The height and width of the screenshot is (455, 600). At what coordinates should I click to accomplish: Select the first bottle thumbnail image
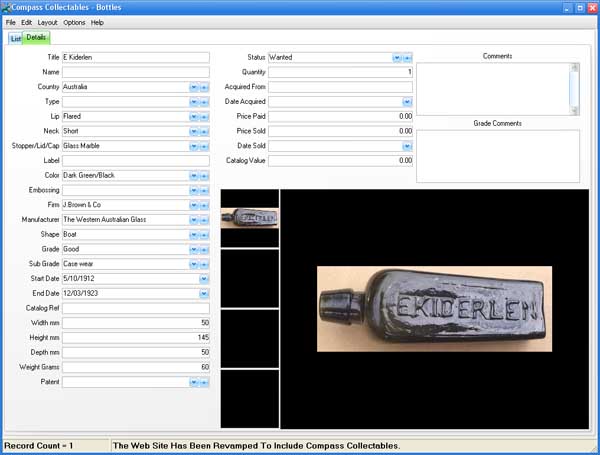(x=250, y=218)
